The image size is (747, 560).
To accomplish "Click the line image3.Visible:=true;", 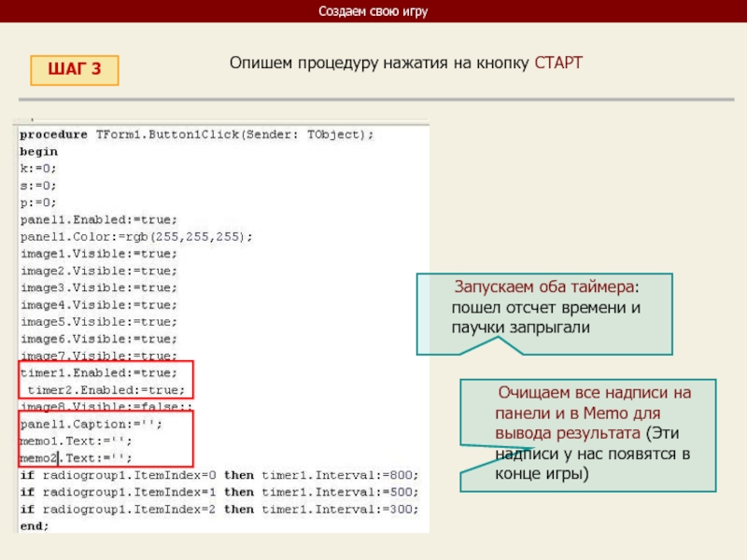I will (x=99, y=288).
